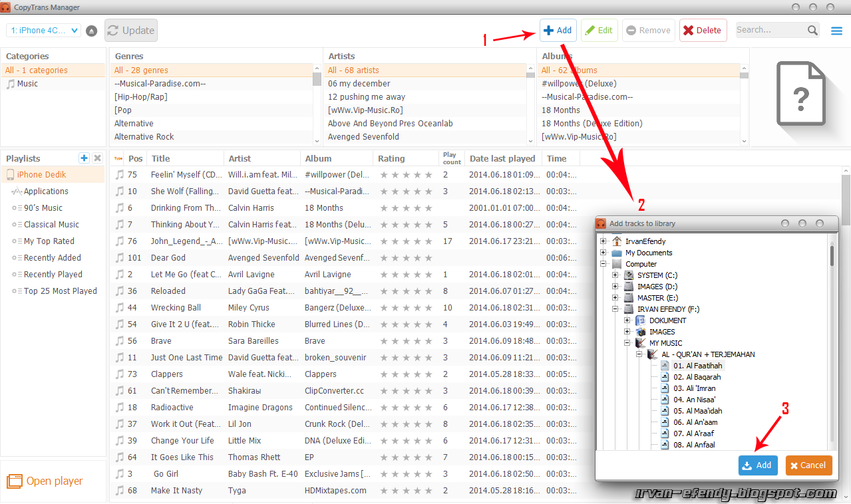Click Add in Add tracks dialog
Viewport: 851px width, 504px height.
(758, 465)
